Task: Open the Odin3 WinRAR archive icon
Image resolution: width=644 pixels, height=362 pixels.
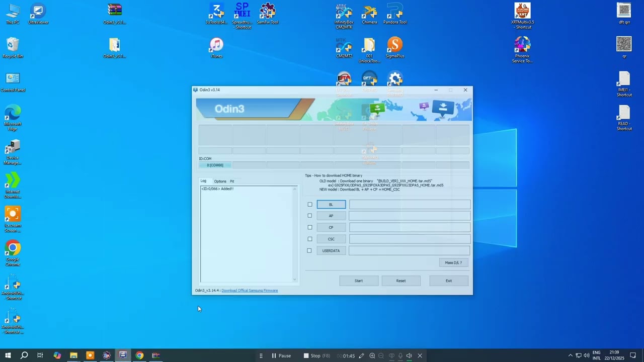Action: (115, 14)
